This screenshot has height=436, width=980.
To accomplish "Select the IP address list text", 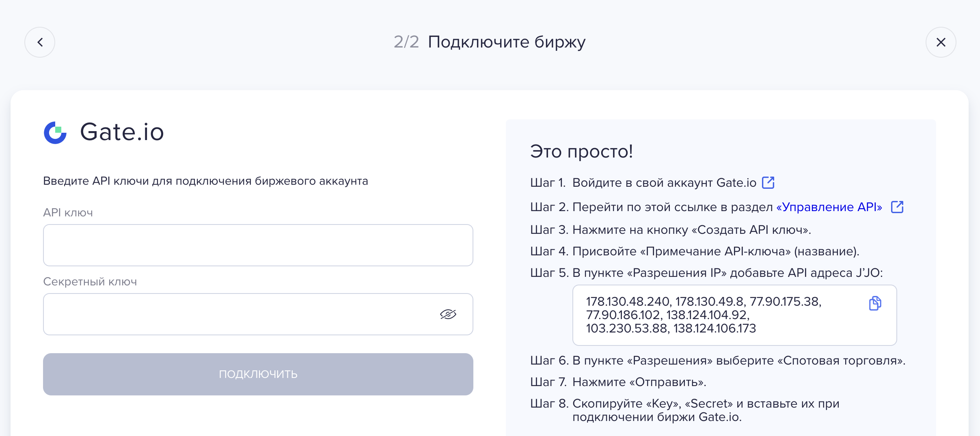I will (704, 315).
